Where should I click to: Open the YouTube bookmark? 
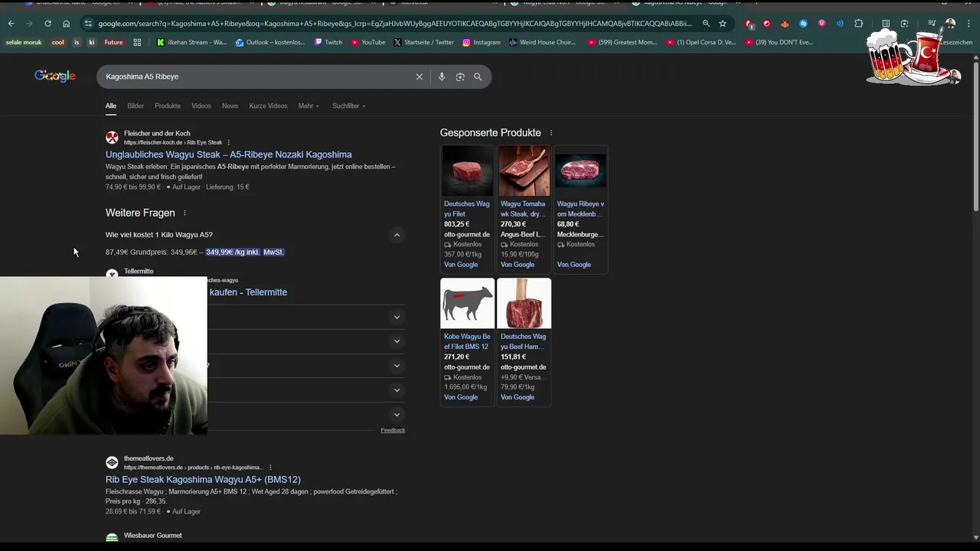click(367, 42)
